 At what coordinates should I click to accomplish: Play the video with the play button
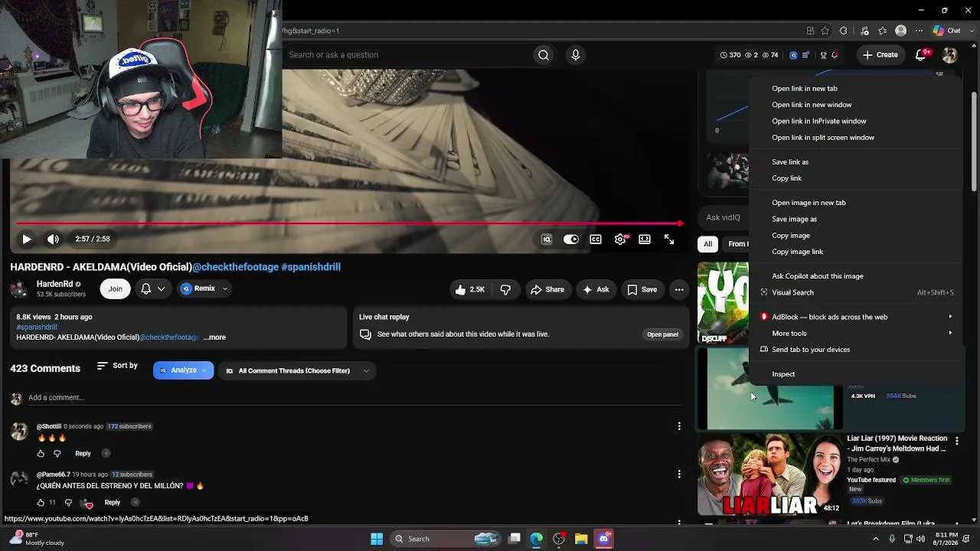coord(27,240)
